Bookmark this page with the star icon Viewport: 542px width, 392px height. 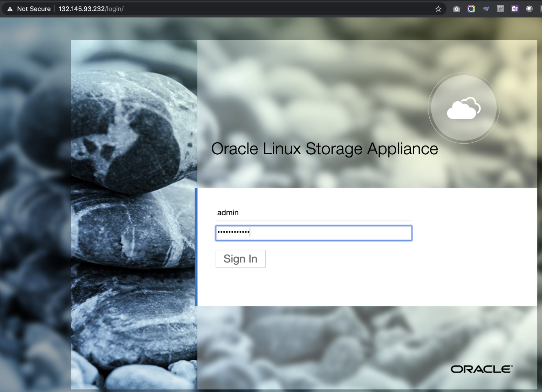pos(438,9)
